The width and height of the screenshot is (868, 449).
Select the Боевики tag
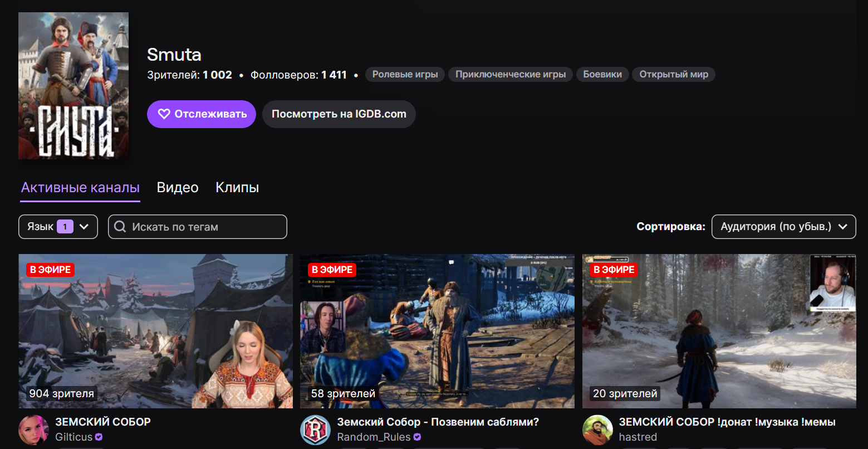(602, 75)
